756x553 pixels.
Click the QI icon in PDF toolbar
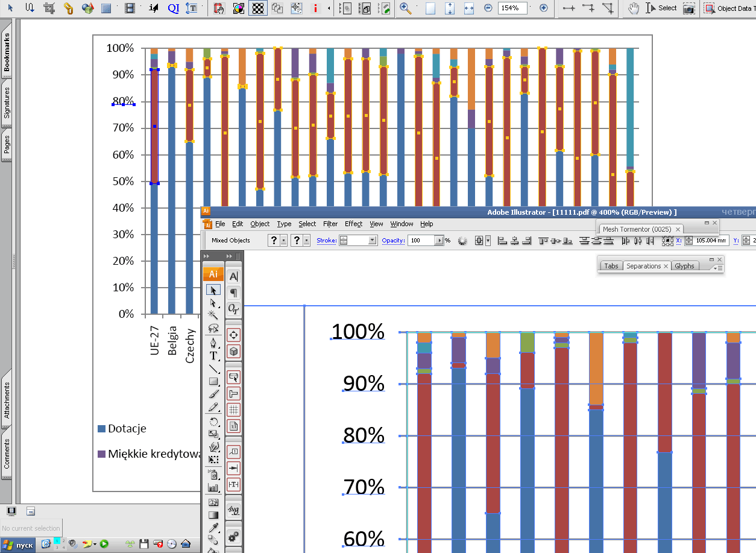coord(174,8)
